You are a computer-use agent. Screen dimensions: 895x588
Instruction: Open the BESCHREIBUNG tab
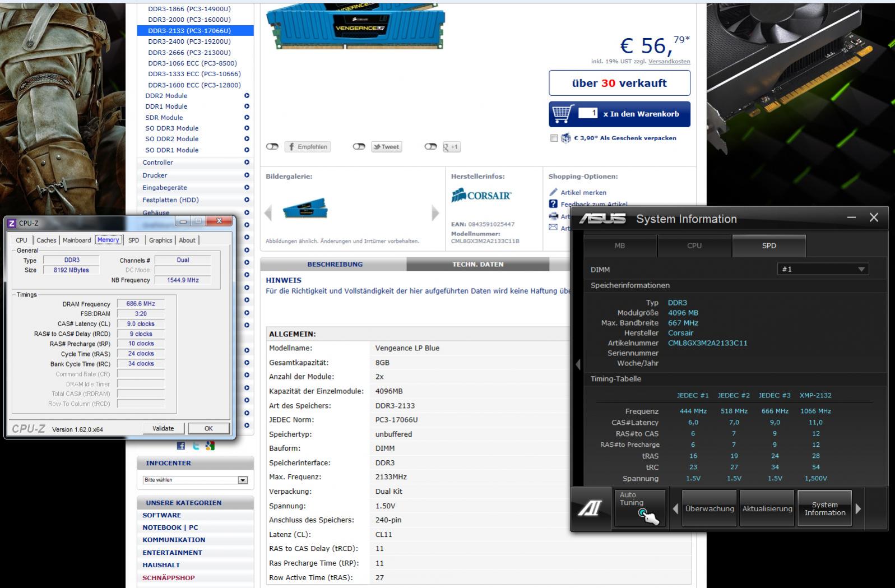[x=335, y=265]
